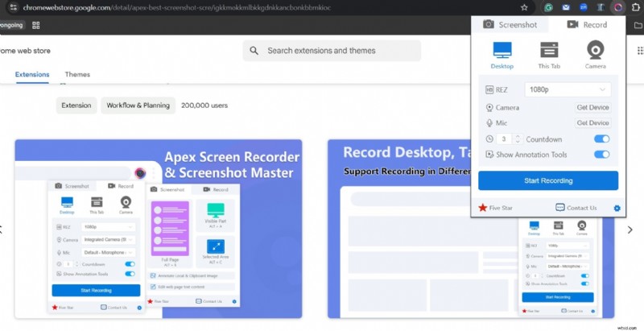Turn off Show Annotation Tools toggle
Viewport: 644px width, 331px height.
point(601,155)
